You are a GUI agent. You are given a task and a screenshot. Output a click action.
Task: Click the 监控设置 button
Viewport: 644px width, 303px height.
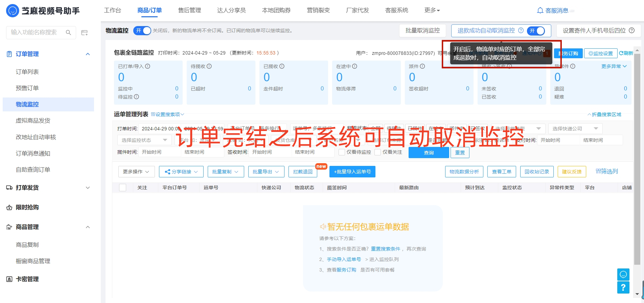coord(601,53)
